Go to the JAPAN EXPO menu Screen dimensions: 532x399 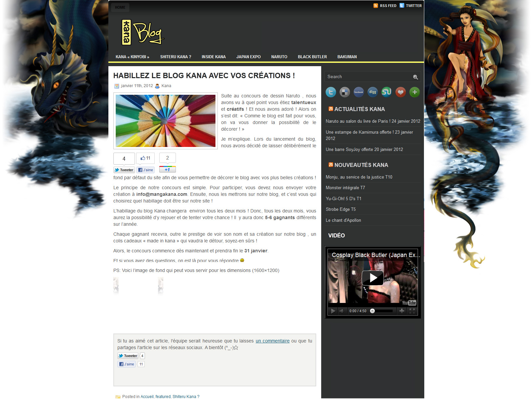coord(248,57)
